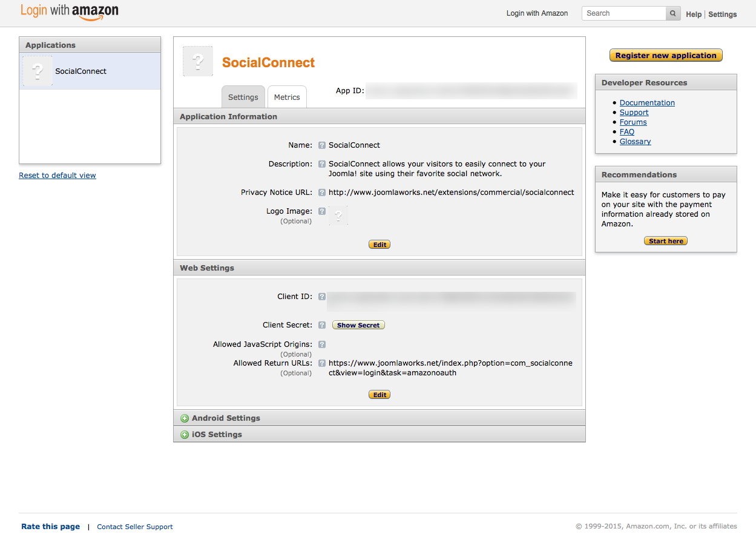Click the help icon next to Privacy Notice URL
Viewport: 756px width, 540px height.
point(322,193)
